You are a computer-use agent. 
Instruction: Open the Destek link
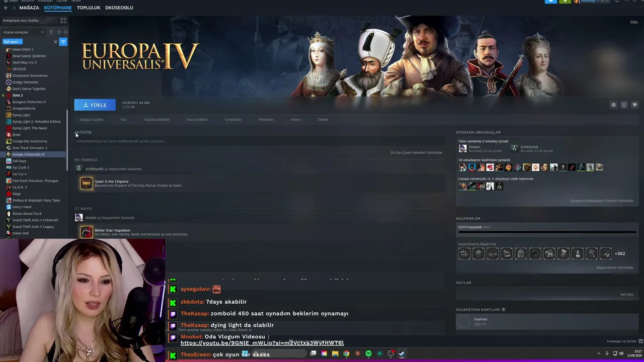[x=323, y=120]
